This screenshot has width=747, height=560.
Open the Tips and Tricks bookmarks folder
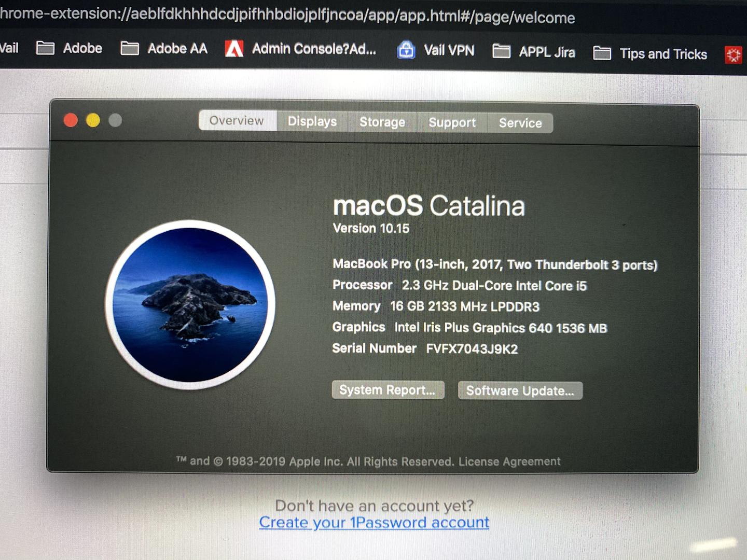(x=650, y=53)
